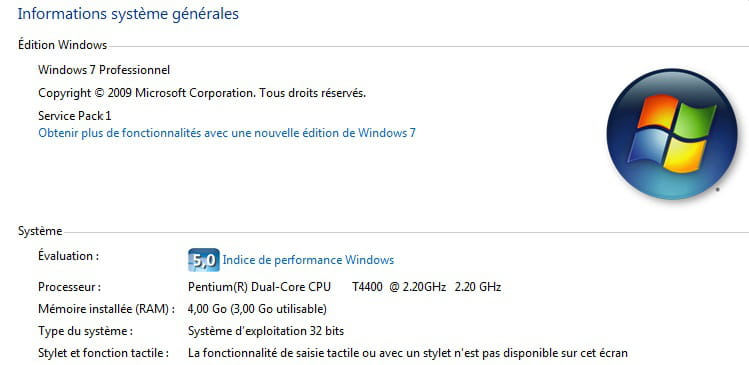Click the Microsoft Corporation copyright line

(202, 93)
